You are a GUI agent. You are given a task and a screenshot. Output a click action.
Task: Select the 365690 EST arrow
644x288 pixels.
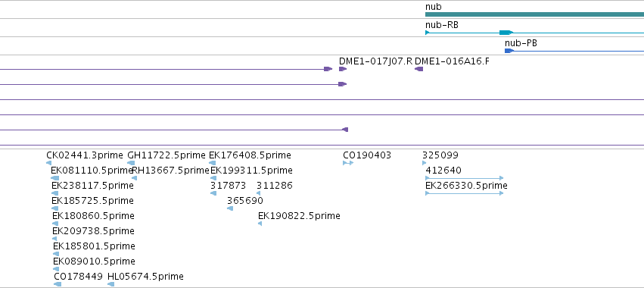pyautogui.click(x=230, y=208)
